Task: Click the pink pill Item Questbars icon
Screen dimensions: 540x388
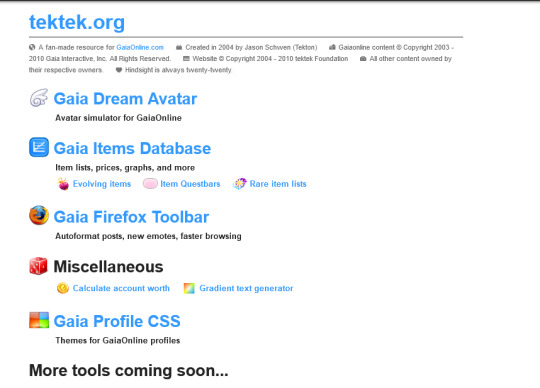Action: [150, 183]
